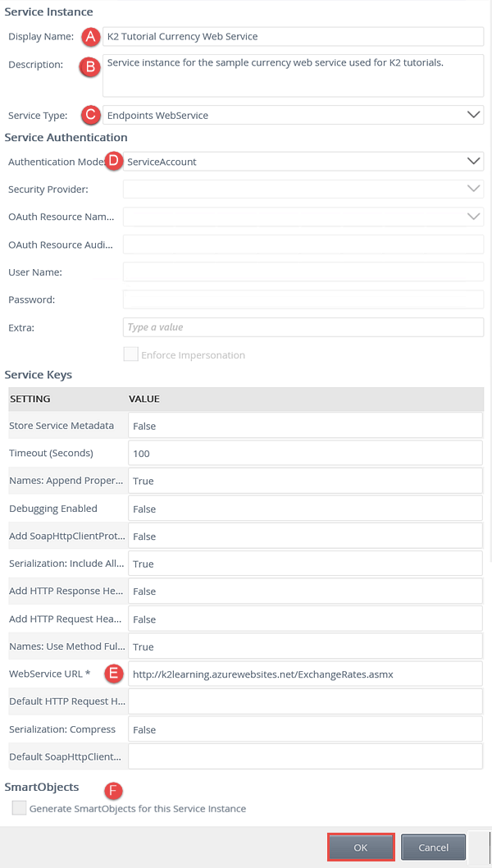Image resolution: width=492 pixels, height=868 pixels.
Task: Click the OK button
Action: click(x=361, y=847)
